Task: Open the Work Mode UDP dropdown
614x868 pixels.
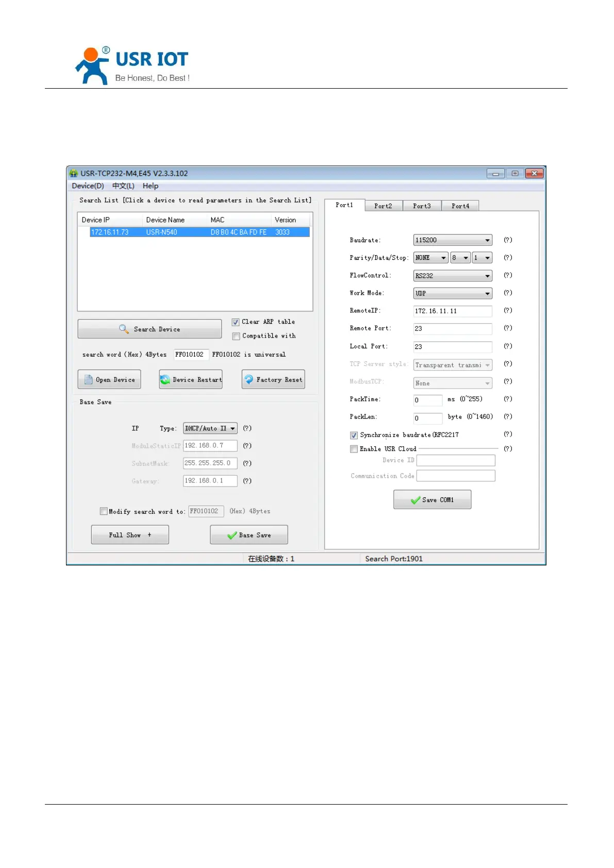Action: point(453,293)
